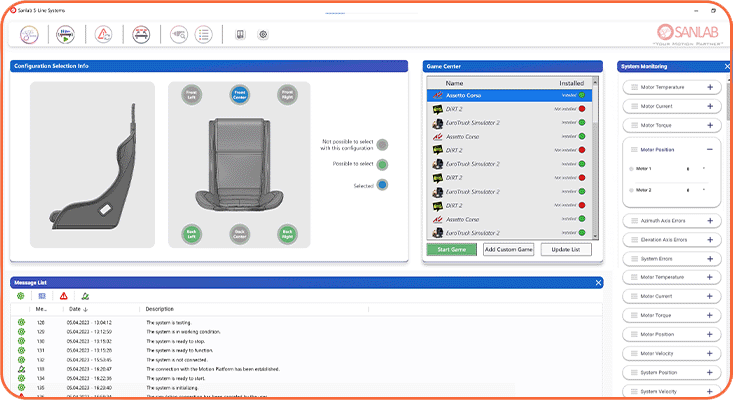
Task: Click the green gear filter icon in Message List
Action: point(21,296)
